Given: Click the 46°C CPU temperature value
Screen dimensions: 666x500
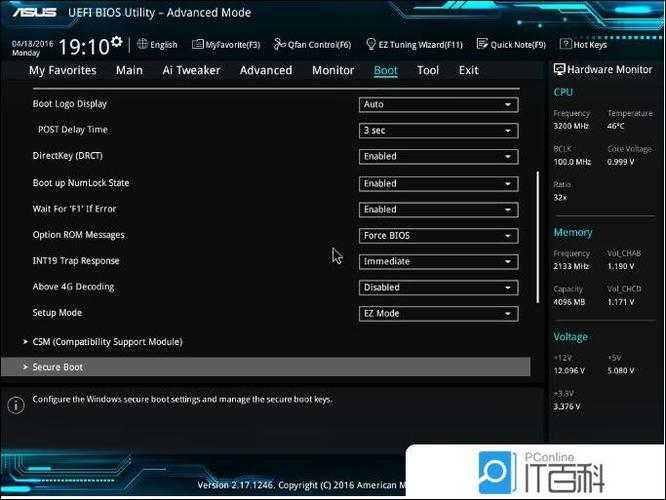Looking at the screenshot, I should point(616,126).
